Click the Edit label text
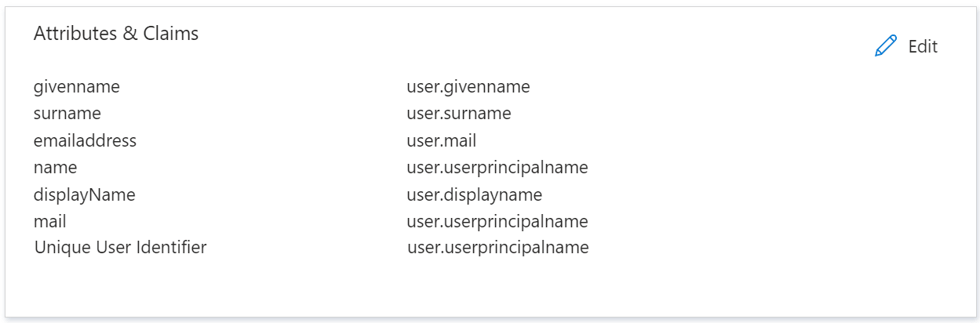Image resolution: width=980 pixels, height=323 pixels. coord(923,46)
